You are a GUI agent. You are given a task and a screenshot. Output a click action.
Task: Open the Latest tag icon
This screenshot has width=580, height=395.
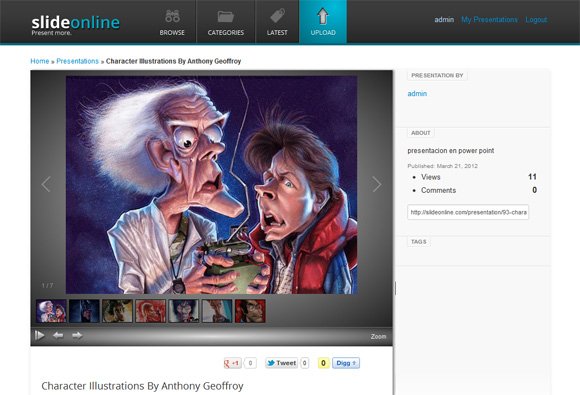[277, 16]
